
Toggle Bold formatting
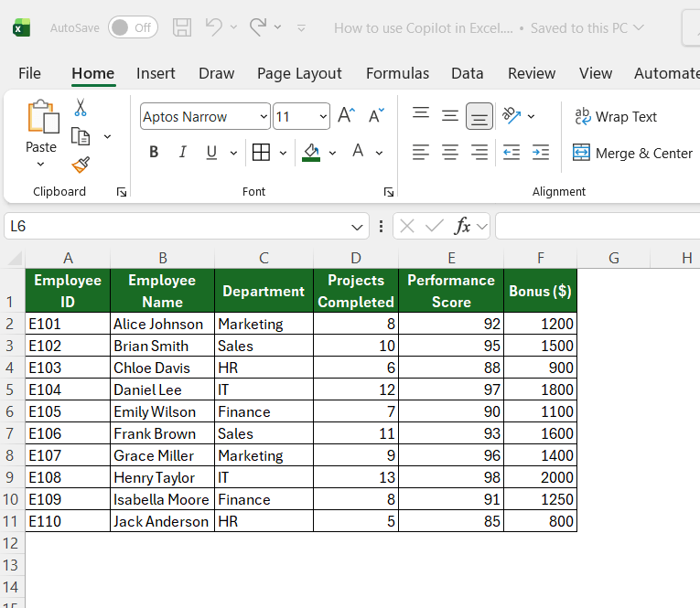[x=154, y=152]
